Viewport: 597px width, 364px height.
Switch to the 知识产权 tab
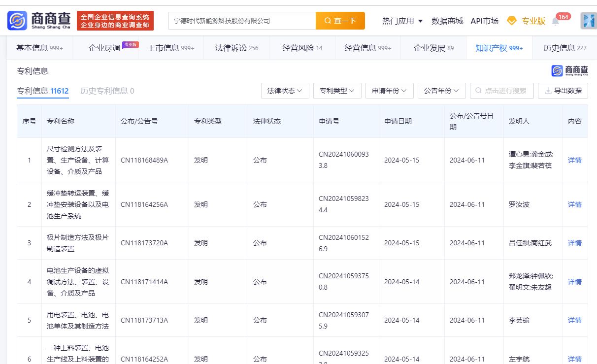499,48
